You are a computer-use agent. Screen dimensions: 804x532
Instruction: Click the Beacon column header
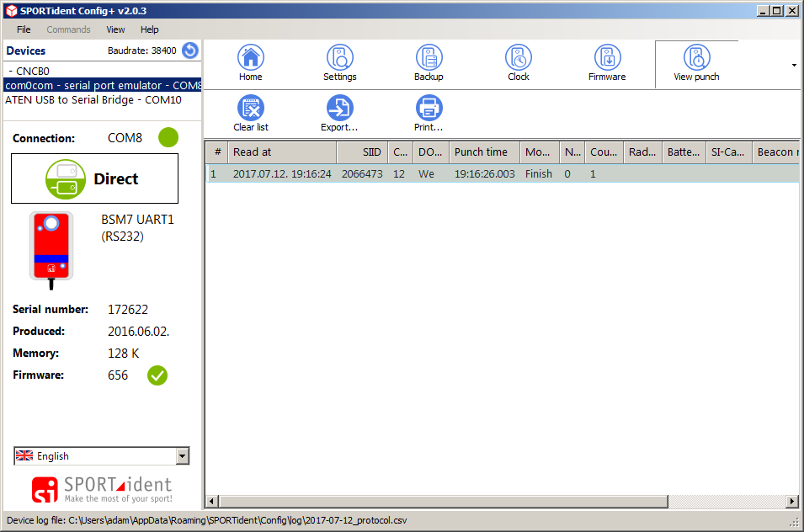(x=776, y=152)
